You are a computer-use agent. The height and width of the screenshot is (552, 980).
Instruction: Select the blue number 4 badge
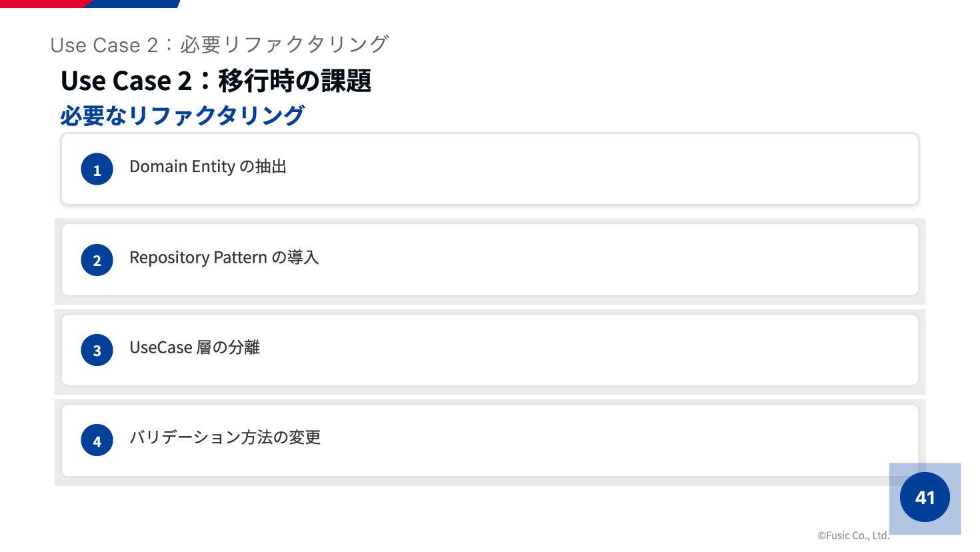(97, 441)
